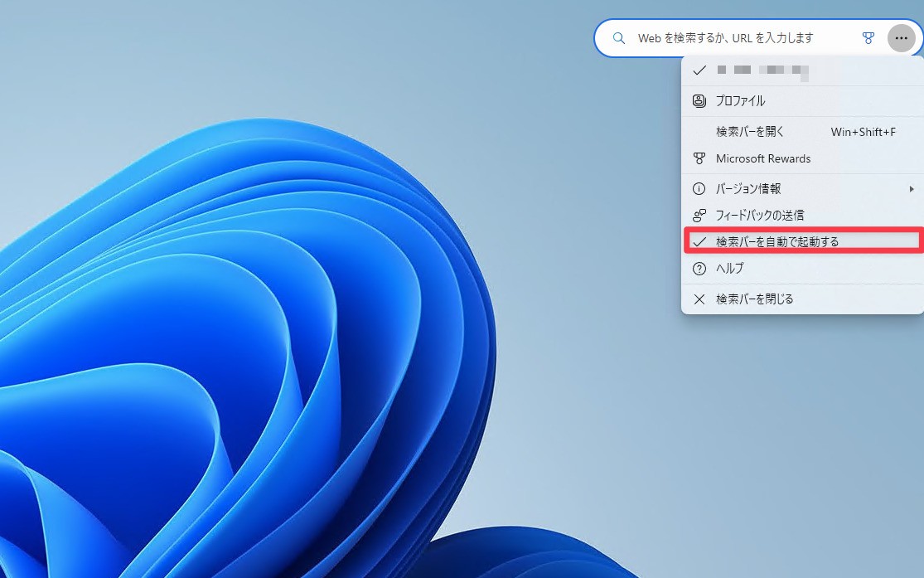Select the blurred account name entry
The image size is (924, 578).
coord(762,71)
